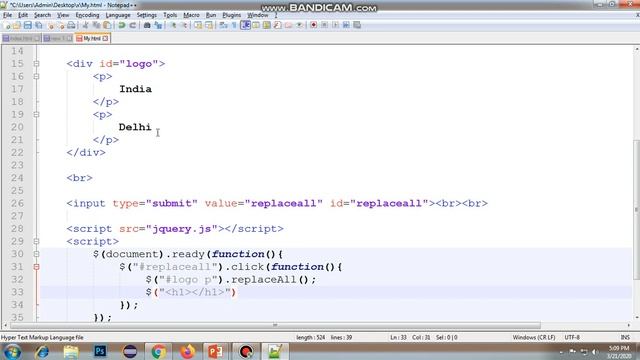640x360 pixels.
Task: Click the Paste clipboard icon
Action: (107, 25)
